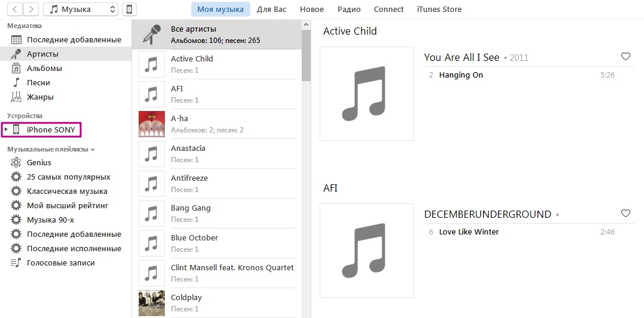
Task: Click the artist list scrollbar thumb
Action: pos(306,55)
